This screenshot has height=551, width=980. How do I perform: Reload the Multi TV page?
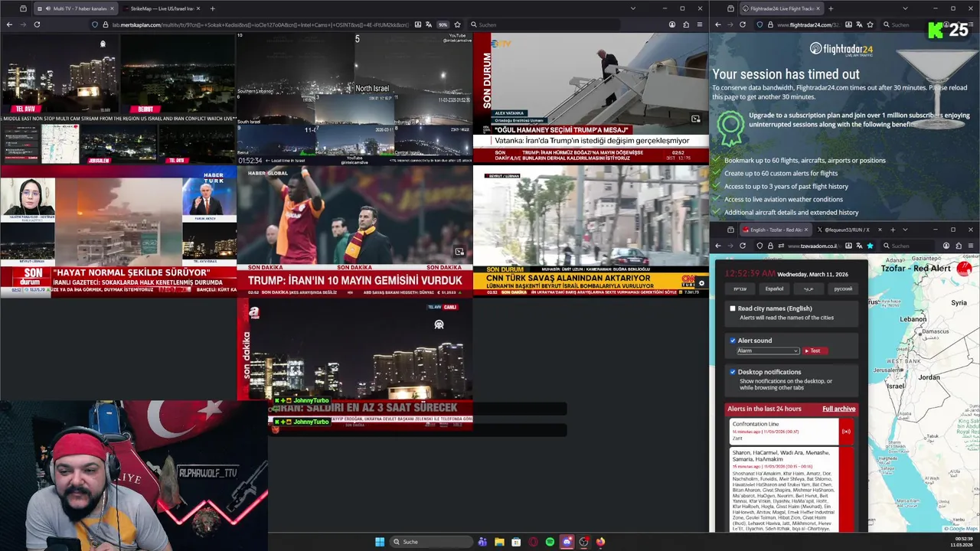(37, 24)
